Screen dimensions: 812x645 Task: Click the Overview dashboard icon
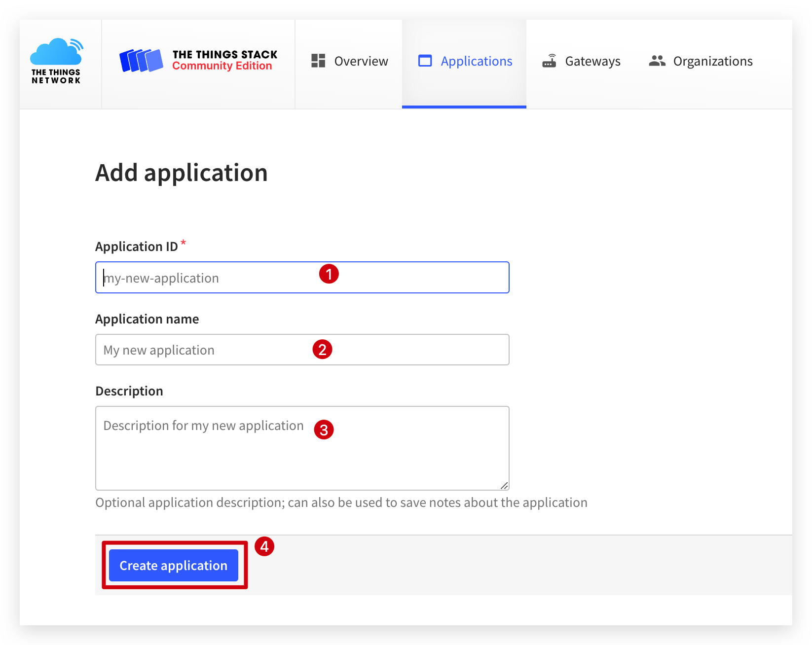pos(318,61)
